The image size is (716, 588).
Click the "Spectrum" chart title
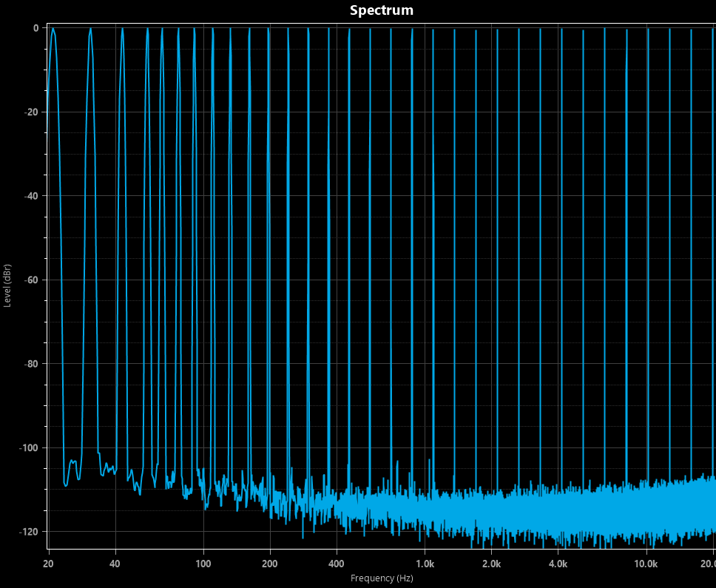click(381, 10)
